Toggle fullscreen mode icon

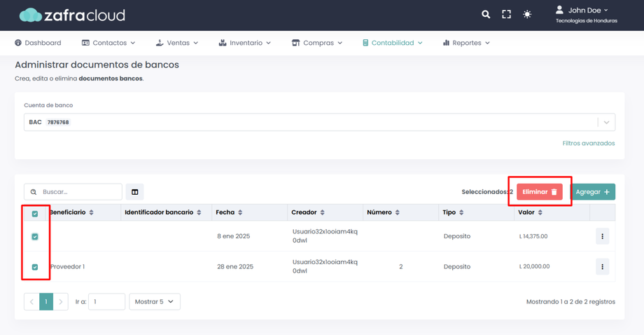pos(506,14)
